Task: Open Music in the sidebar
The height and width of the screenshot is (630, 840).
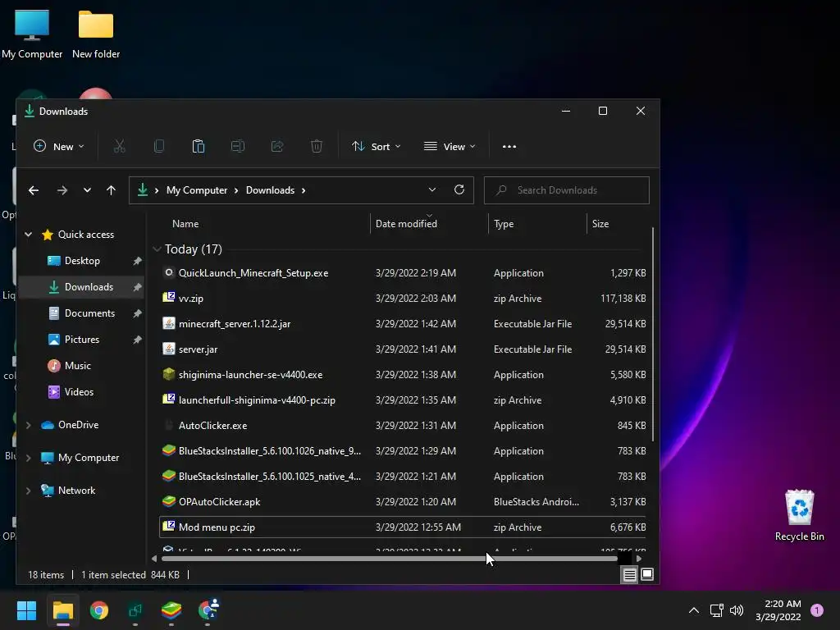Action: click(78, 366)
